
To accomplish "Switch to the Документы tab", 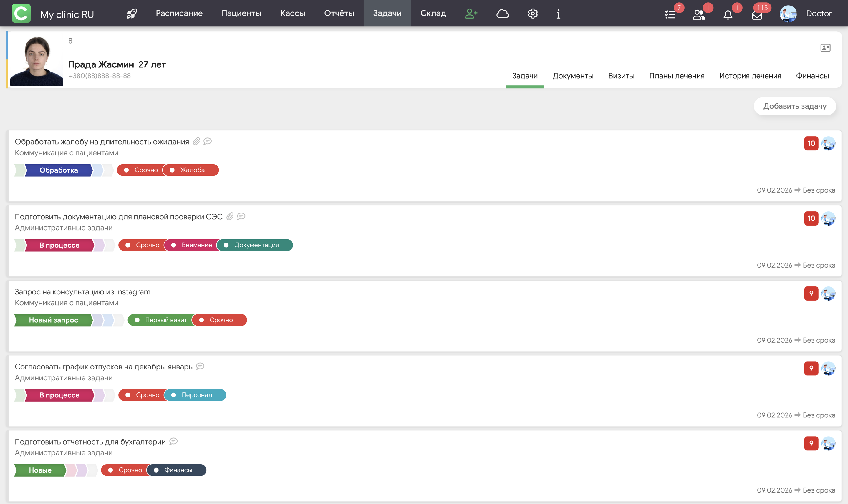I will pyautogui.click(x=573, y=76).
